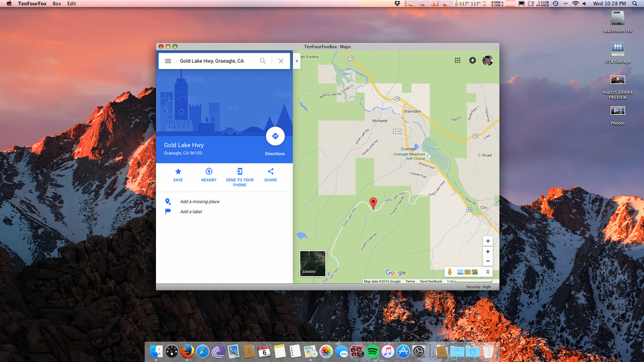Open the volume menu bar control
Image resolution: width=644 pixels, height=362 pixels.
584,4
